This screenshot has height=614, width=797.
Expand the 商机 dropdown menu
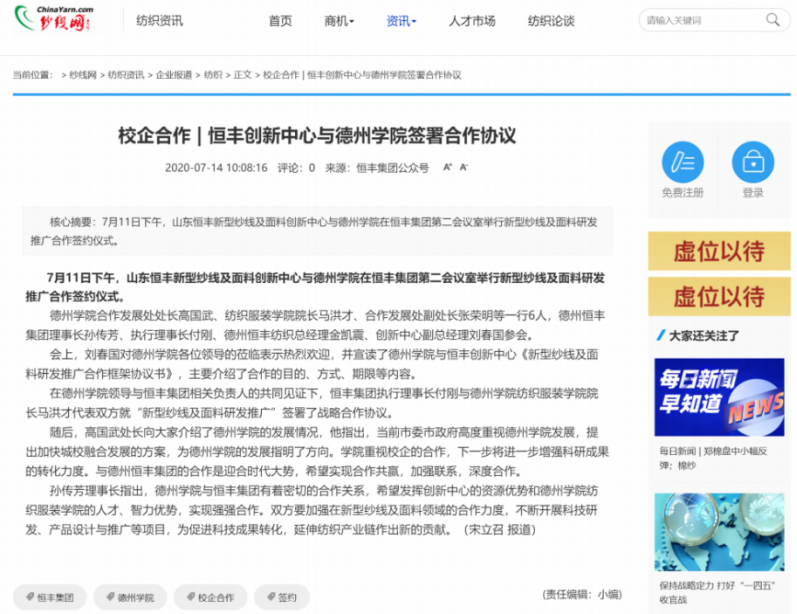[x=339, y=21]
